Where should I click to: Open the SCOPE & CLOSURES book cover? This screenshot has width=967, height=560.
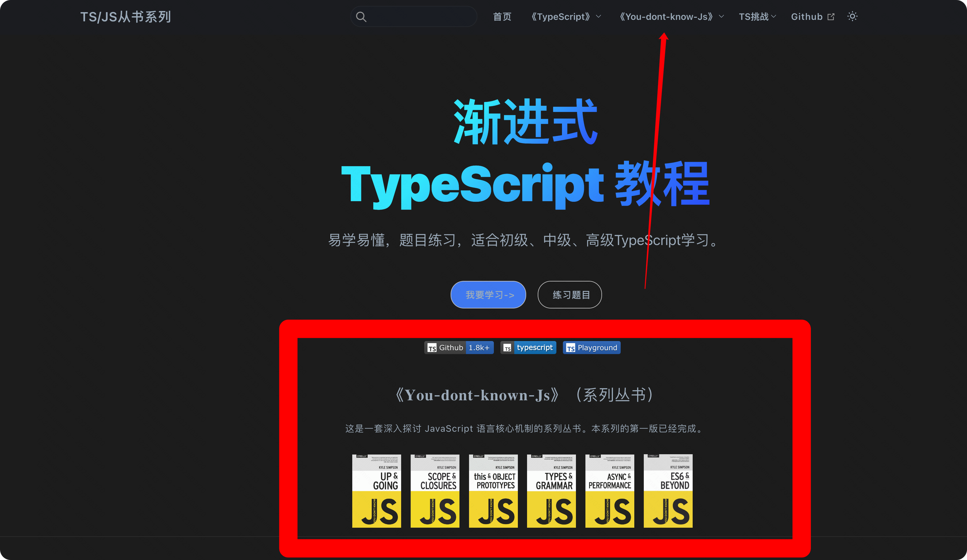coord(435,491)
